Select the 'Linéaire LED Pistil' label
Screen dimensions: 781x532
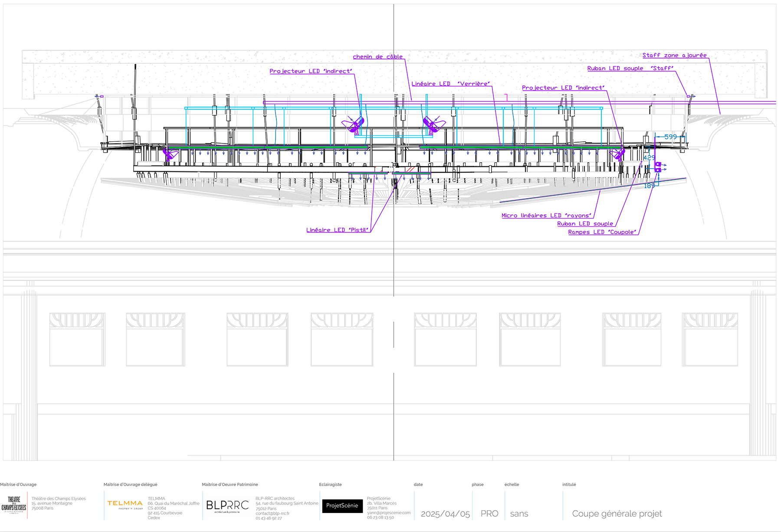point(337,230)
